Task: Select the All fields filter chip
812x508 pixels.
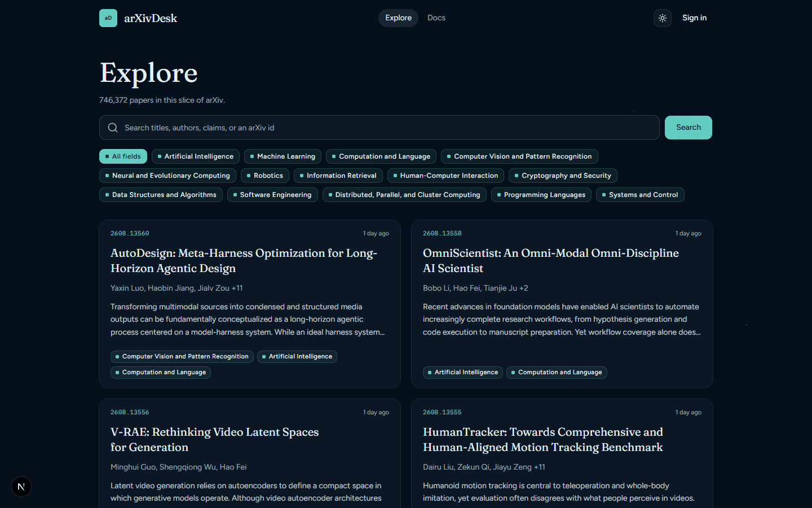Action: point(123,156)
